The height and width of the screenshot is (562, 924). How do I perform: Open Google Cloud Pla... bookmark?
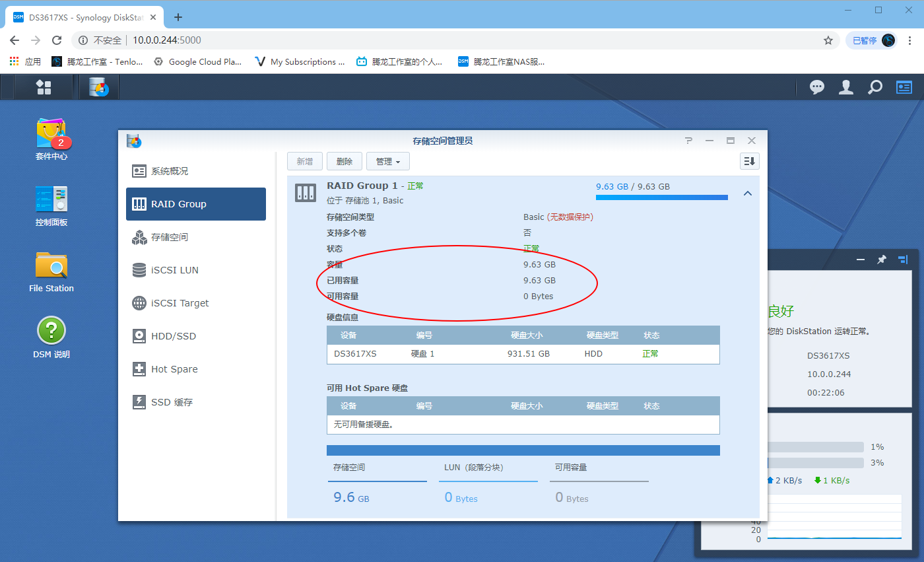197,61
